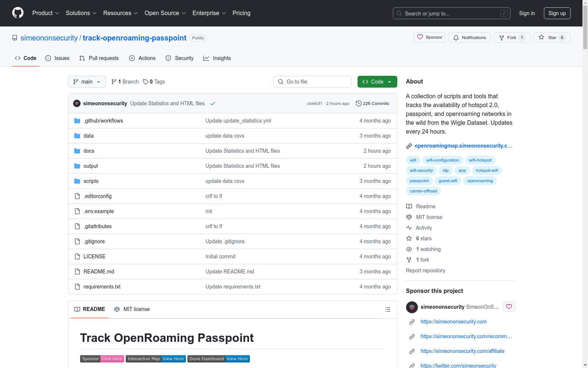Click the openroaming topic tag

point(480,181)
